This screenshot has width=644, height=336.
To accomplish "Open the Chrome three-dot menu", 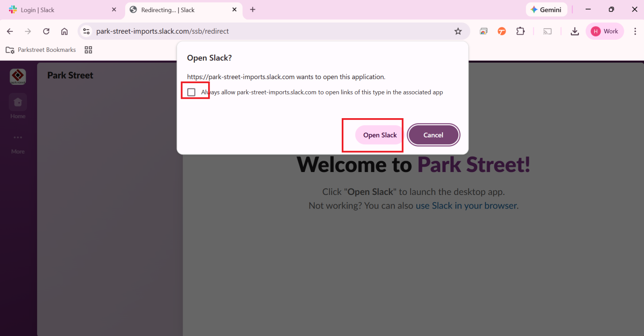I will [635, 31].
